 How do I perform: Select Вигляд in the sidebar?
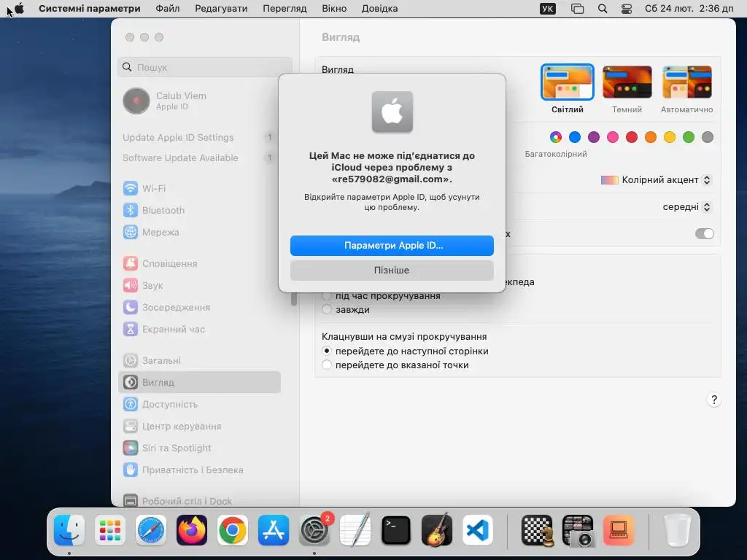tap(198, 382)
